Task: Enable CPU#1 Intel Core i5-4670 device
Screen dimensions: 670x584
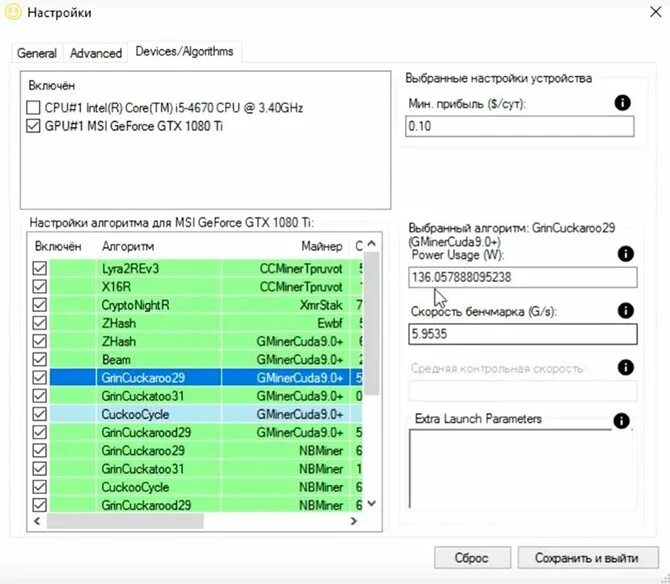Action: [33, 108]
